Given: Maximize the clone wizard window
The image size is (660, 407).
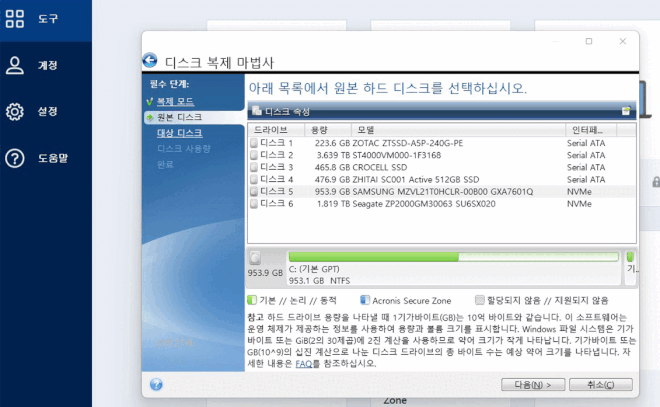Looking at the screenshot, I should pos(589,41).
